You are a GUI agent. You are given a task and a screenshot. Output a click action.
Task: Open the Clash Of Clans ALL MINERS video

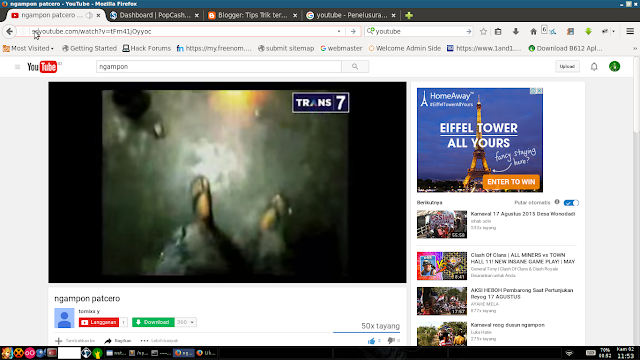click(x=442, y=266)
